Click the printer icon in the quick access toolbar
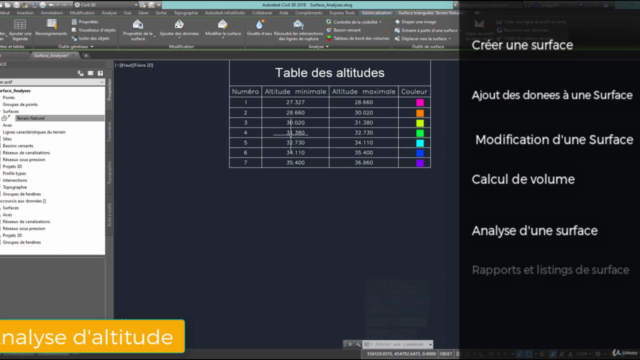This screenshot has height=360, width=640. coord(42,5)
